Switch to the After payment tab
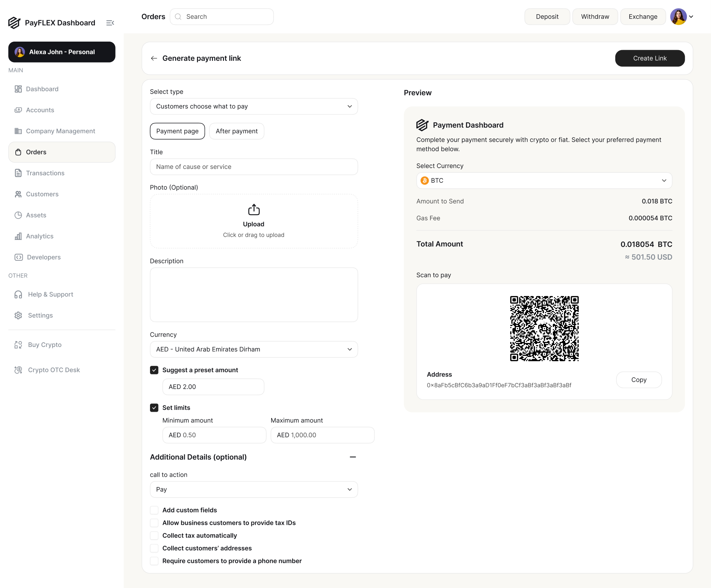The height and width of the screenshot is (588, 711). [x=236, y=131]
